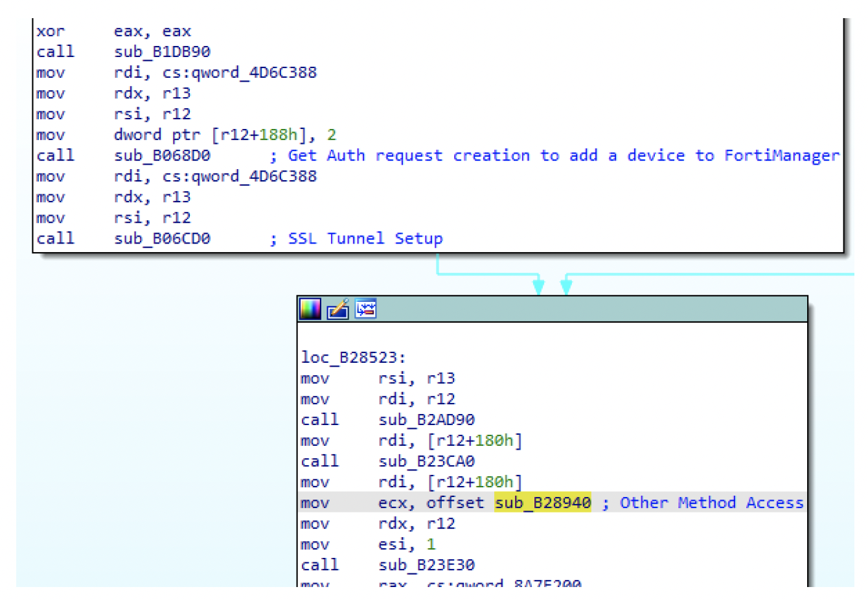Open sub_B2AD90 function reference
The image size is (868, 600).
coord(426,420)
